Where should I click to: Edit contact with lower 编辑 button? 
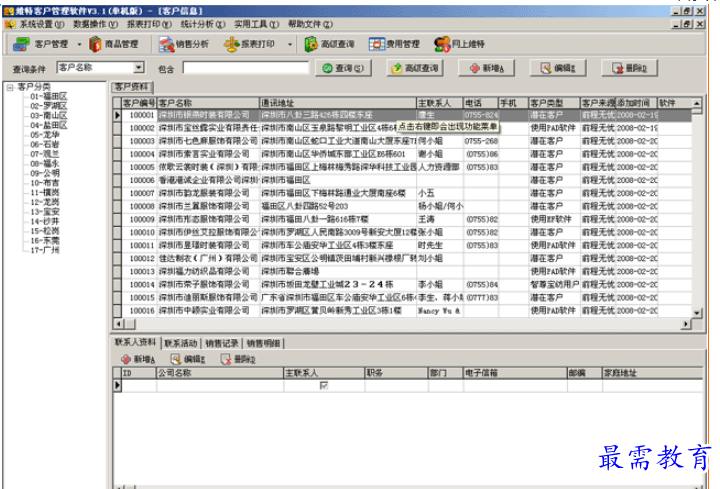click(187, 359)
